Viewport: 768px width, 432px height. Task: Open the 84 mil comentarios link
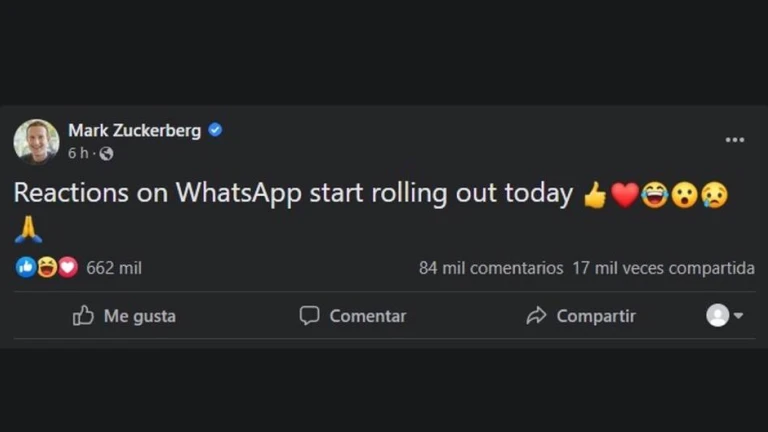(491, 268)
